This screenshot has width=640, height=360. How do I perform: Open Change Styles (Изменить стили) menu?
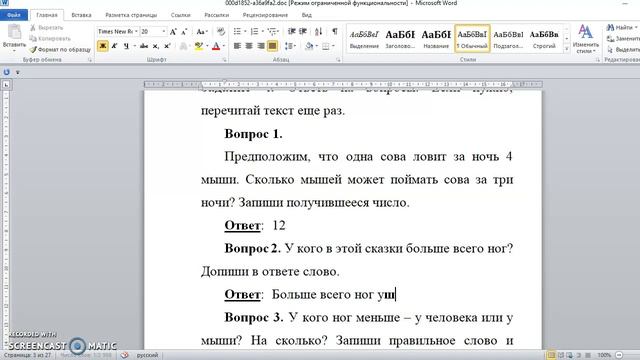tap(586, 39)
